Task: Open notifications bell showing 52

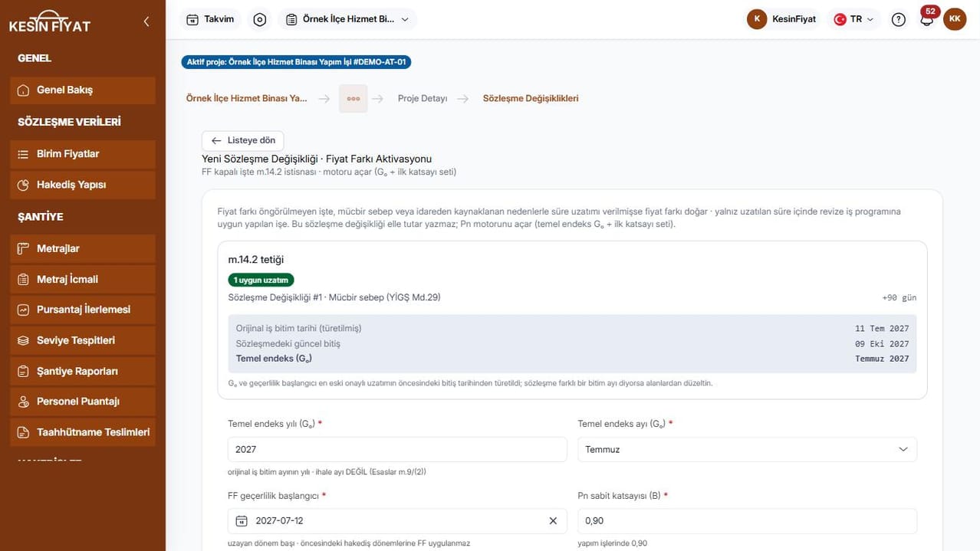Action: tap(926, 19)
